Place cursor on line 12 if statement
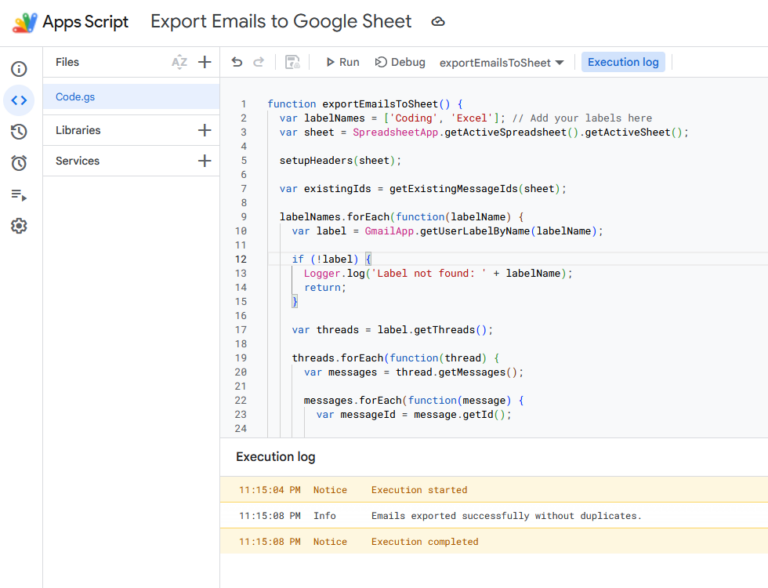The height and width of the screenshot is (588, 768). coord(332,259)
